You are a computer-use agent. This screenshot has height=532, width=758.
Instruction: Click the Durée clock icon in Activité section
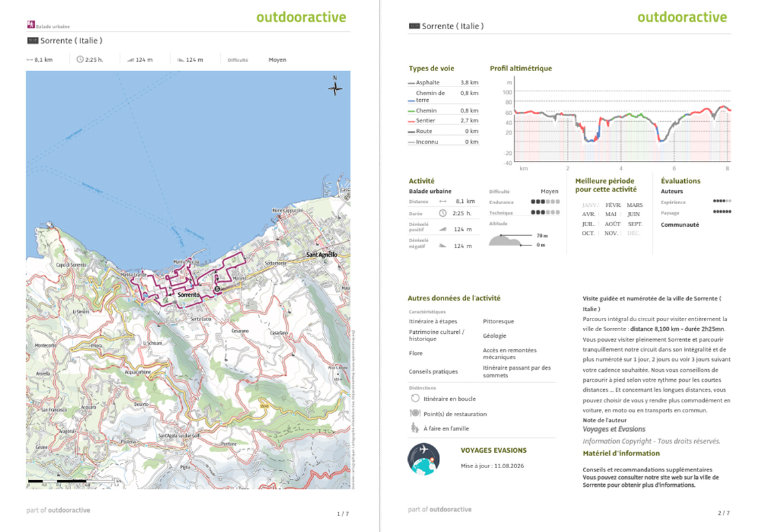(442, 213)
